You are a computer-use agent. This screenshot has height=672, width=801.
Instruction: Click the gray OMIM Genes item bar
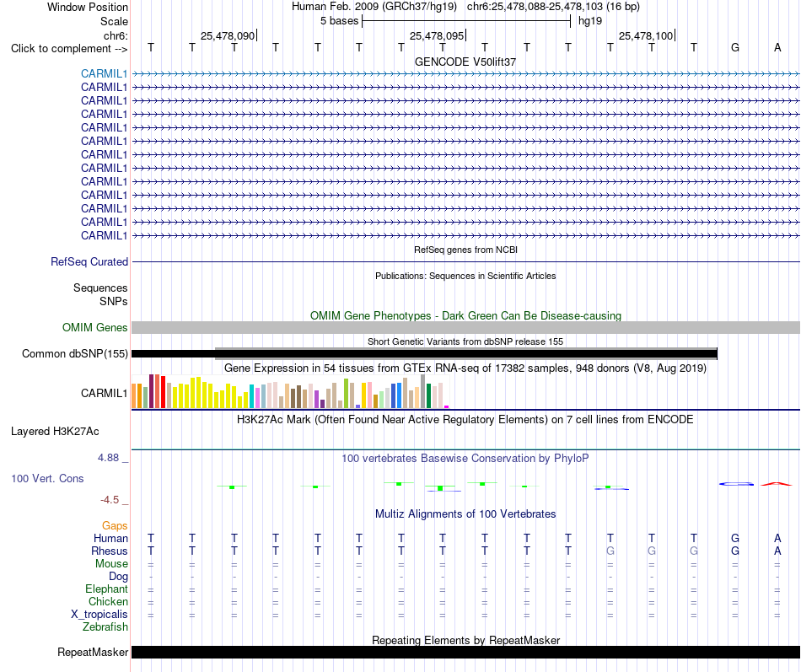[465, 327]
